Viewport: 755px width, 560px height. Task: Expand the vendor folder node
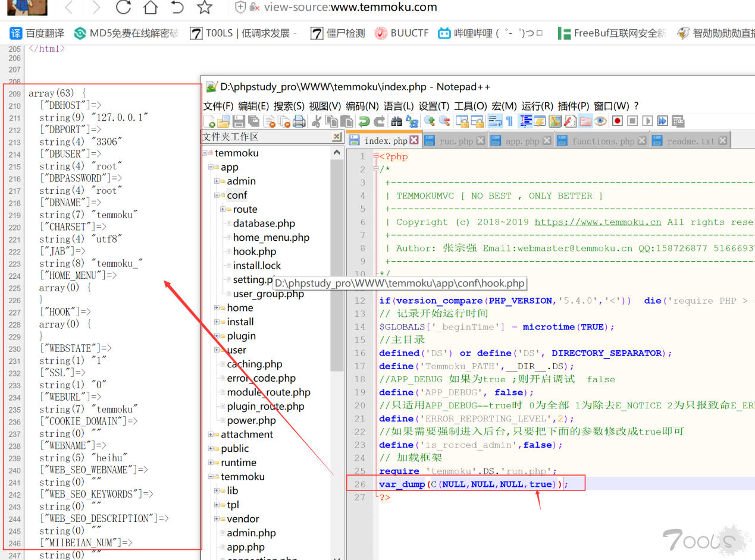pos(217,519)
